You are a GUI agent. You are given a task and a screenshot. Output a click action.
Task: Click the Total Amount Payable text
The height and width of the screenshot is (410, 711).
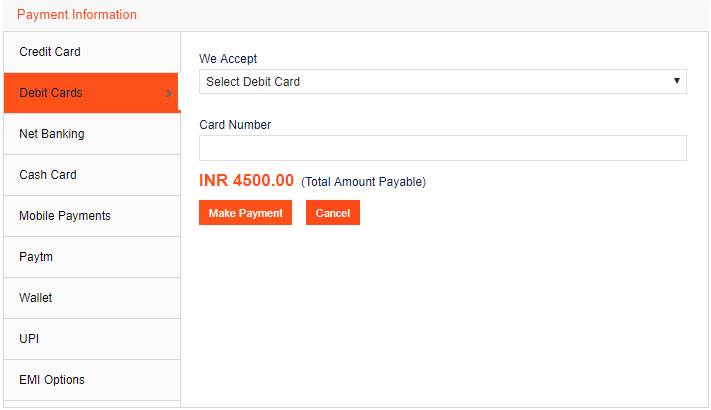(x=363, y=182)
